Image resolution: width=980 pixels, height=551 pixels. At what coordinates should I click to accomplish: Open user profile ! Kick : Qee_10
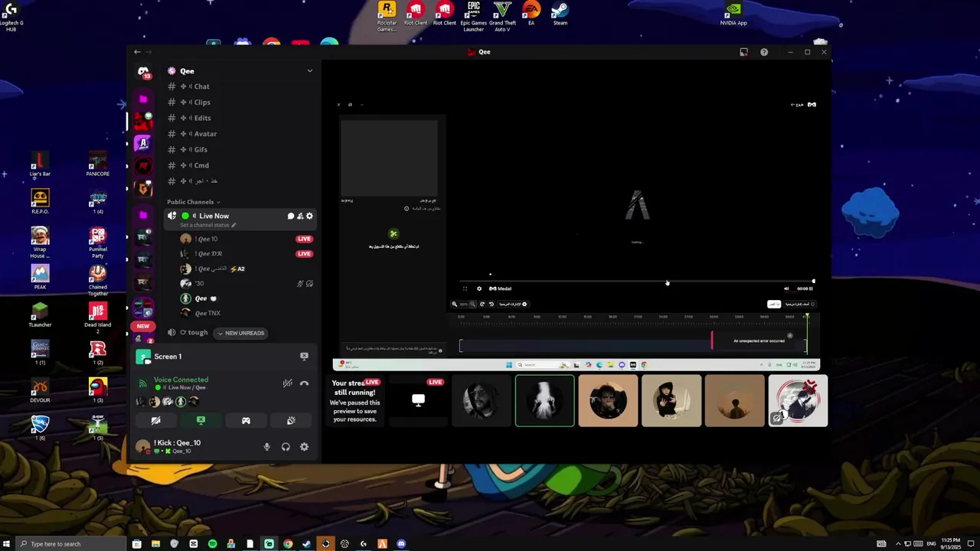pos(168,446)
